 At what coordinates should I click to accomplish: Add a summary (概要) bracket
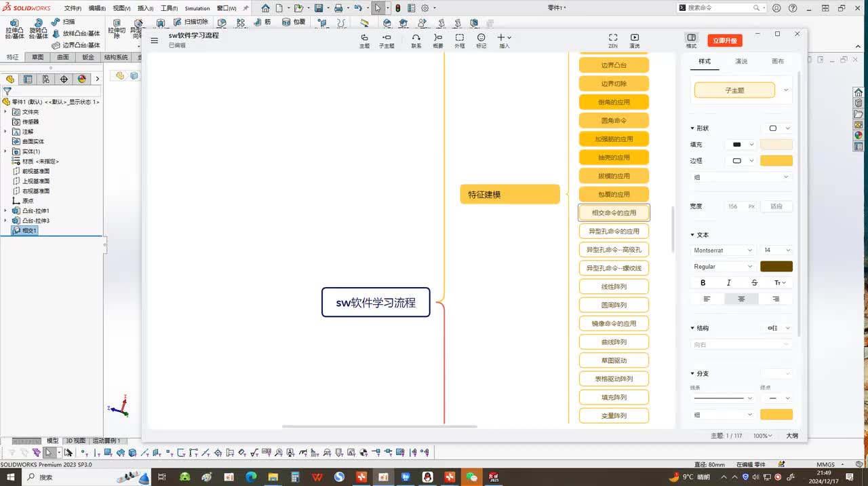point(438,41)
